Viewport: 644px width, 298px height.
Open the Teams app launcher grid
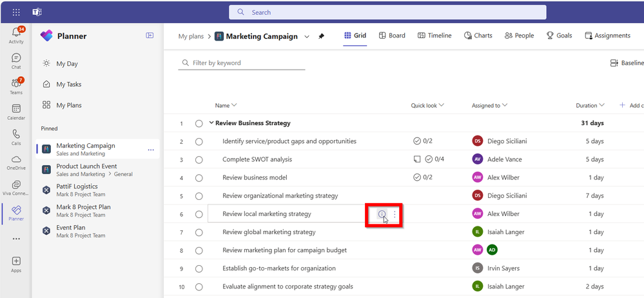(x=16, y=12)
